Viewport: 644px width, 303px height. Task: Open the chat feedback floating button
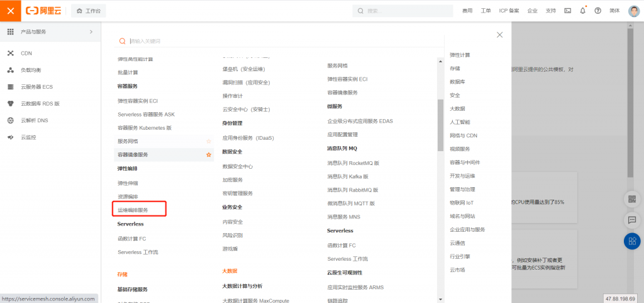pos(632,220)
